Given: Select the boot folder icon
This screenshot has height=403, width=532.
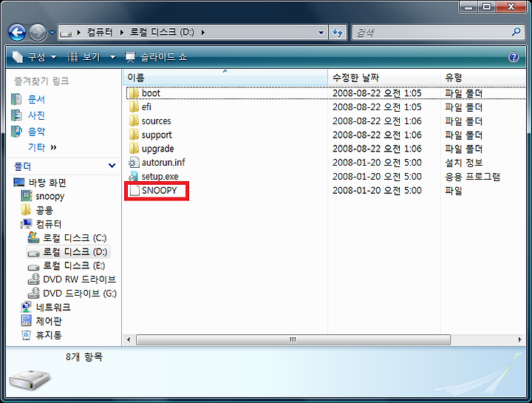Looking at the screenshot, I should (x=134, y=93).
